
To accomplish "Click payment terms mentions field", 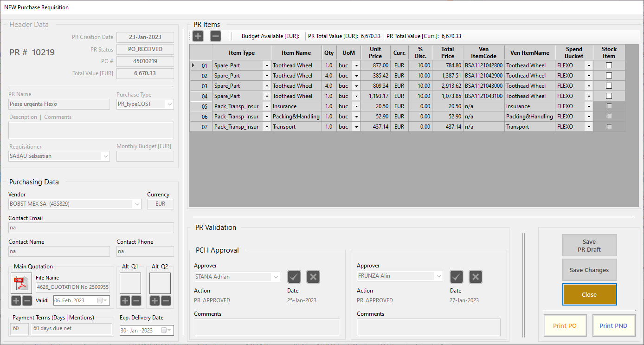I will [x=71, y=329].
